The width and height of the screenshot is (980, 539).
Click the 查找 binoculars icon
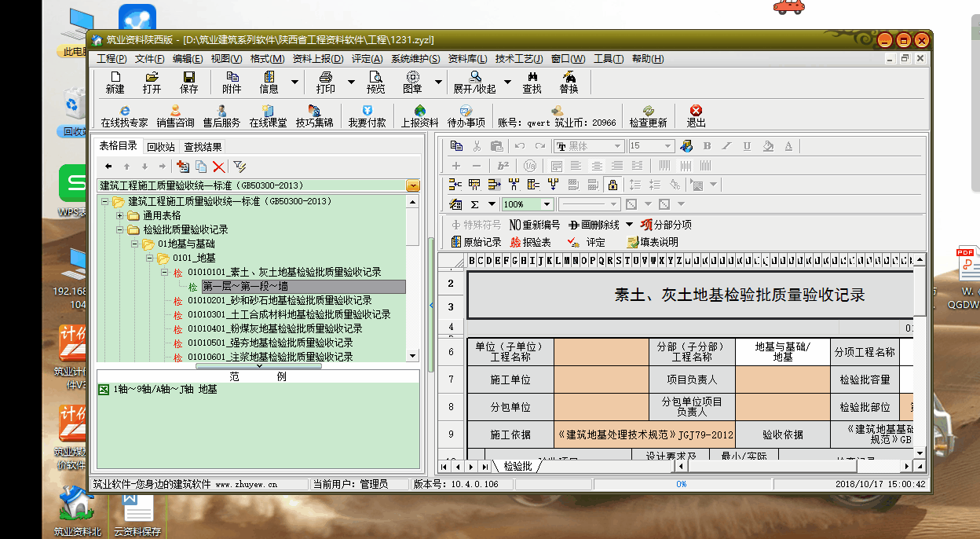(x=532, y=82)
